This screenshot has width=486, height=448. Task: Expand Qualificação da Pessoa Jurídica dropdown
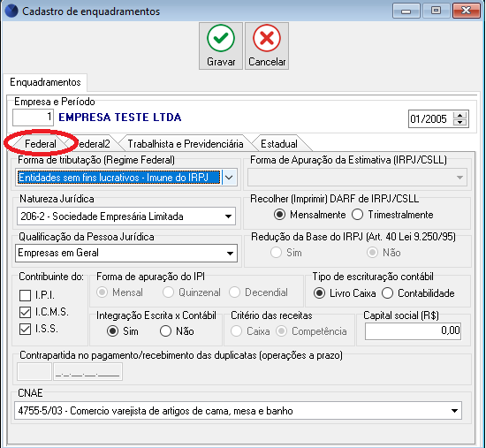click(x=230, y=254)
